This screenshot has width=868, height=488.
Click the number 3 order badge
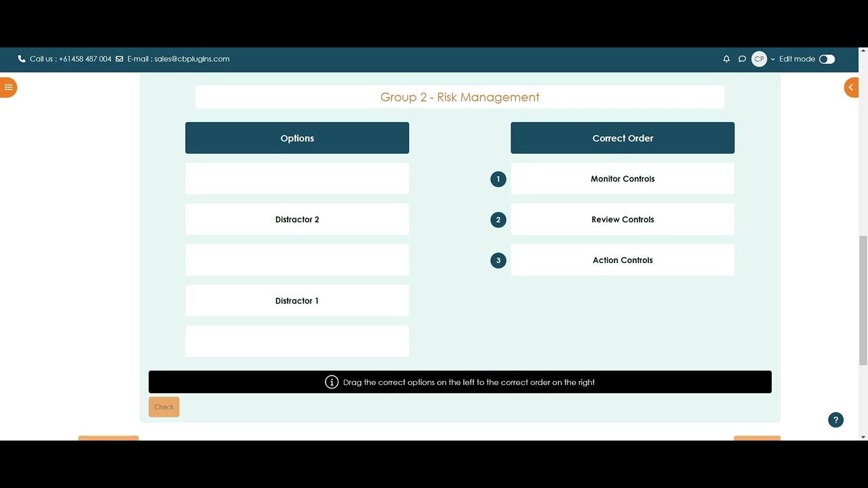click(x=498, y=260)
